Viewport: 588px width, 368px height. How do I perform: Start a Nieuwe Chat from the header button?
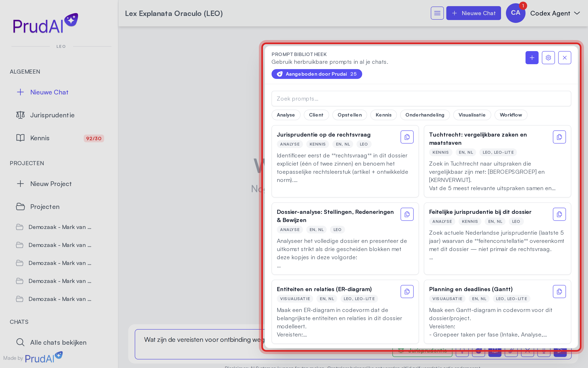click(x=473, y=13)
